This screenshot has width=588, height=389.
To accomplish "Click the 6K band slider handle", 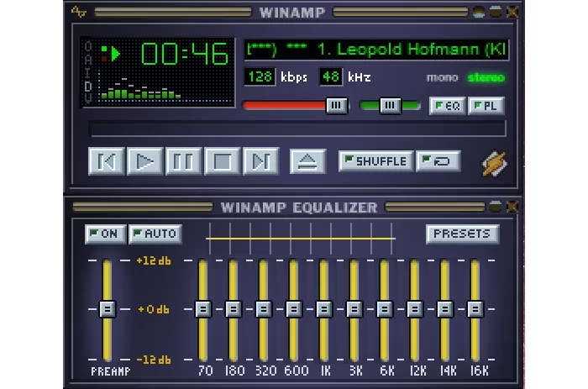I will (x=385, y=309).
